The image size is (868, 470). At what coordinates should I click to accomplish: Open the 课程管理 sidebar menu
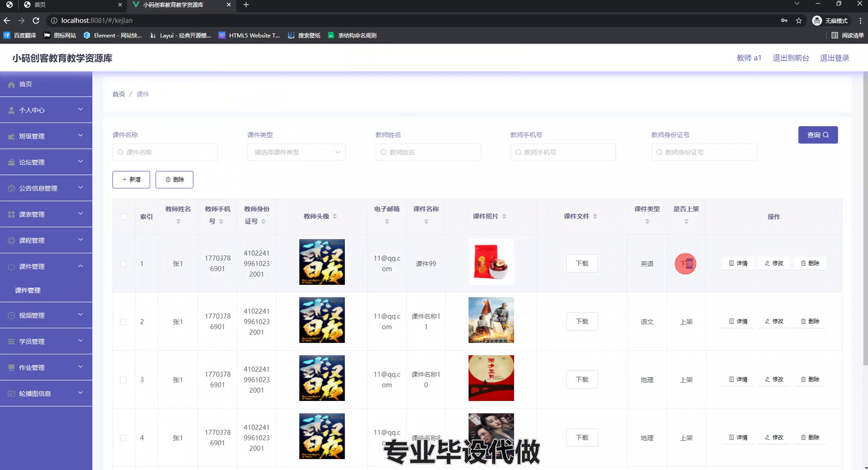[x=46, y=240]
